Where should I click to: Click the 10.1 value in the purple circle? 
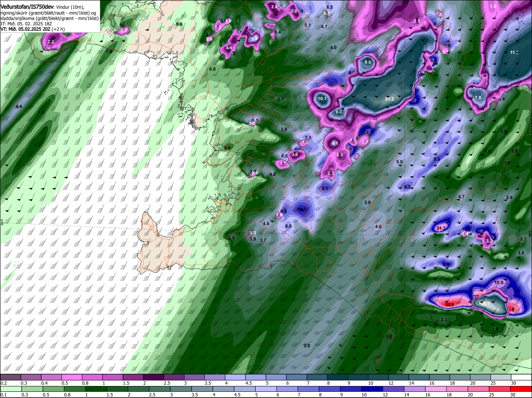click(x=322, y=99)
